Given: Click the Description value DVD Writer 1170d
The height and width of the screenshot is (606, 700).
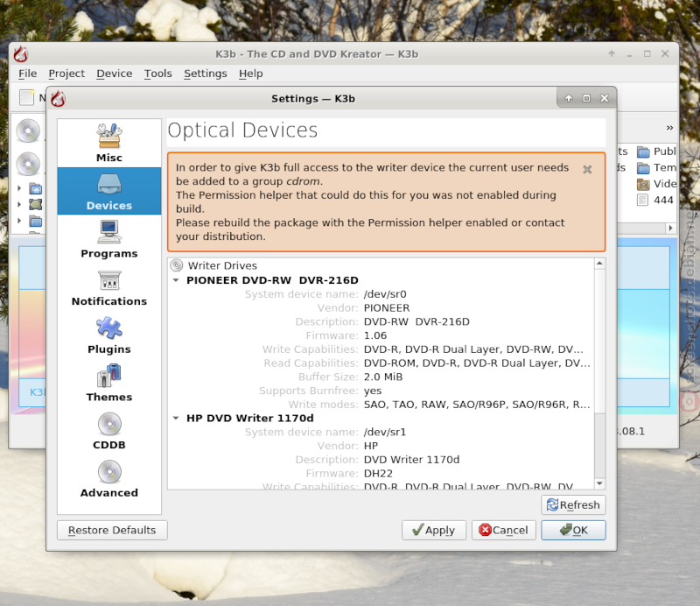Looking at the screenshot, I should pyautogui.click(x=411, y=460).
